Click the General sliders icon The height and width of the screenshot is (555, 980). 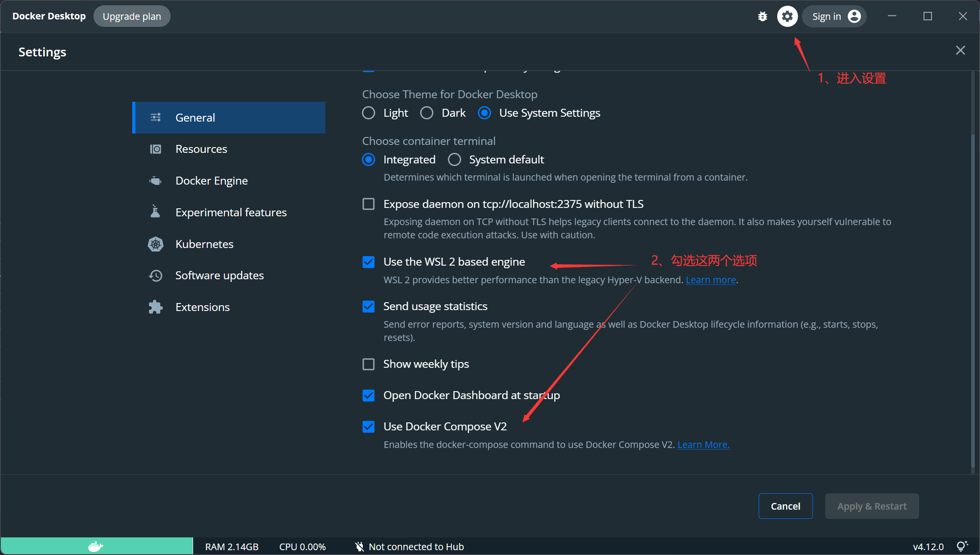[156, 118]
